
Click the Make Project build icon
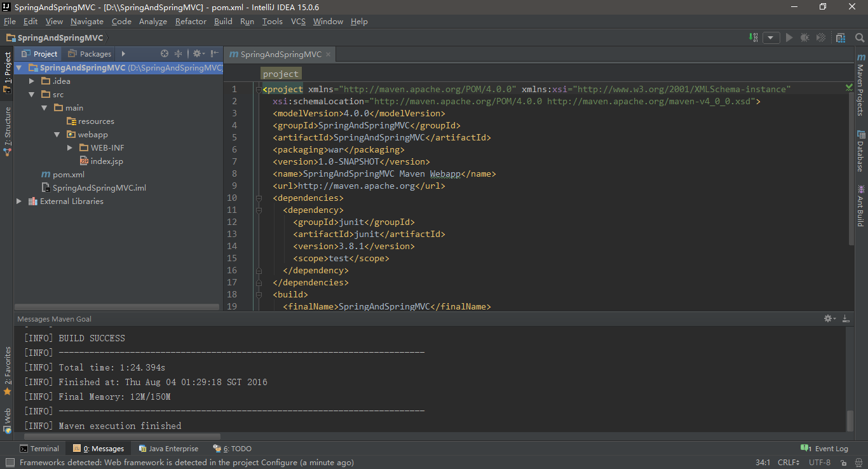tap(754, 37)
